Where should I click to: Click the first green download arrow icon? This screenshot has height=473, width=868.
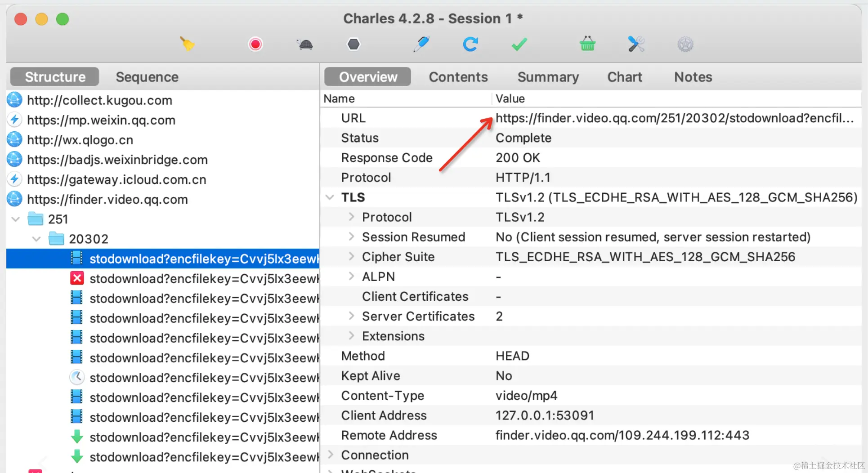pos(77,437)
